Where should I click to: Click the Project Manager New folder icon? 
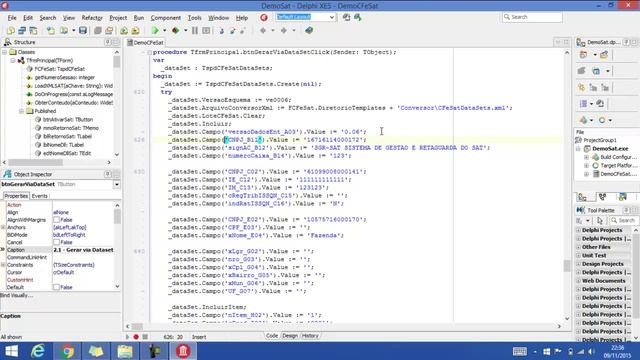click(604, 55)
